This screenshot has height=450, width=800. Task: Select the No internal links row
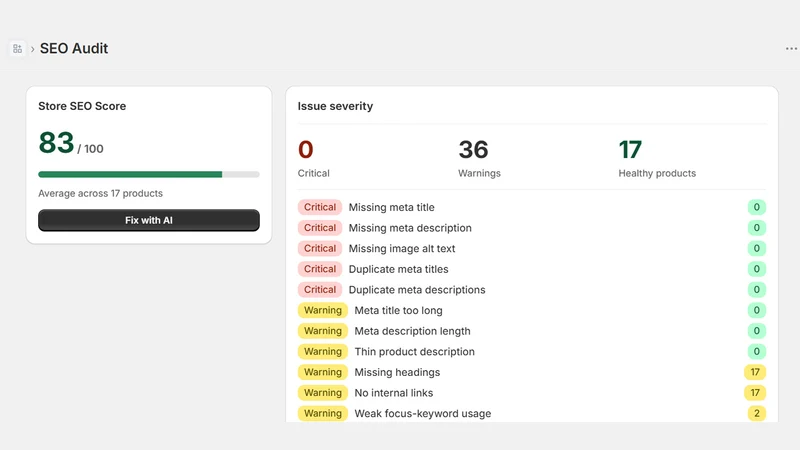(x=532, y=393)
